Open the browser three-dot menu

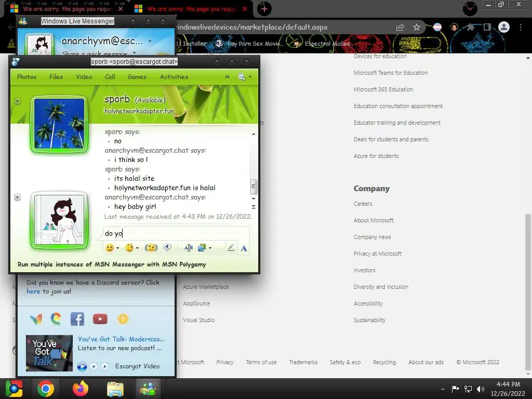click(521, 27)
